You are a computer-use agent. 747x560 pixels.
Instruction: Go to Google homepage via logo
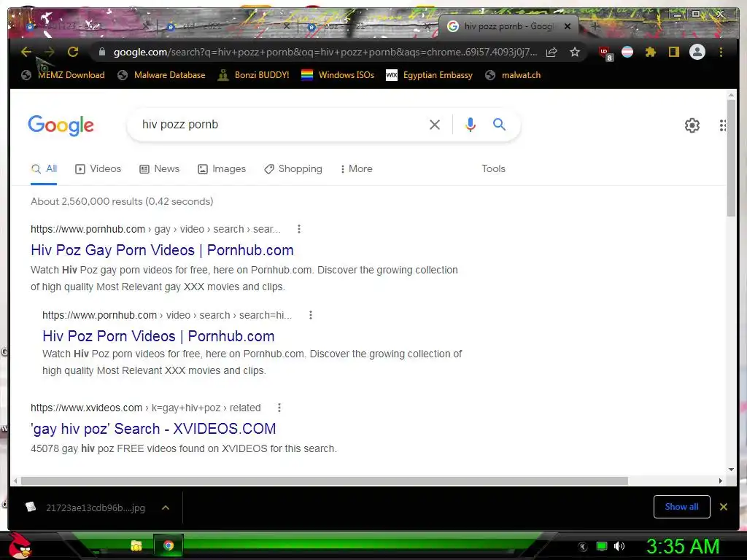61,125
